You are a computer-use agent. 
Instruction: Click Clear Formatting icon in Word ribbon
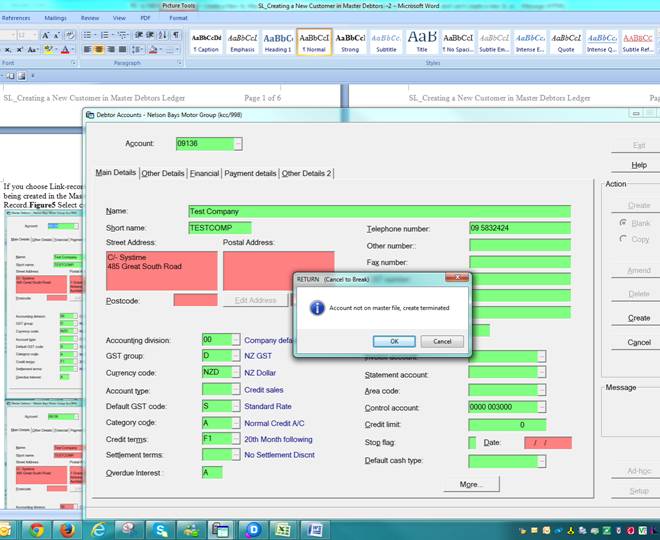[x=70, y=35]
